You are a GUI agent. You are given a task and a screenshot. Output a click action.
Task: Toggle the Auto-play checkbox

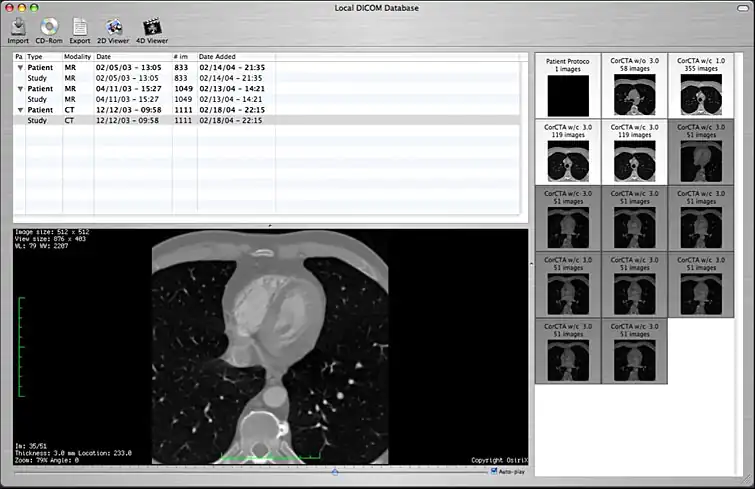pyautogui.click(x=494, y=471)
